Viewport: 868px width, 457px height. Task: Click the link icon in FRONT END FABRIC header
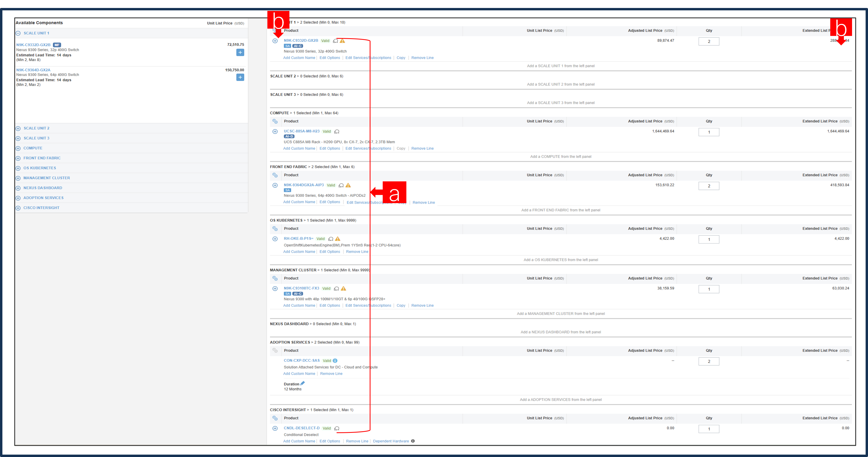275,175
